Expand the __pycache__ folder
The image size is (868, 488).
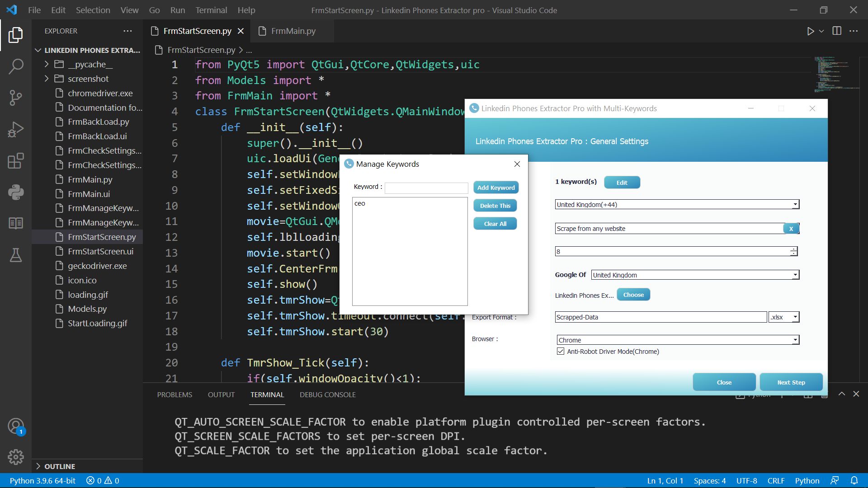coord(47,64)
